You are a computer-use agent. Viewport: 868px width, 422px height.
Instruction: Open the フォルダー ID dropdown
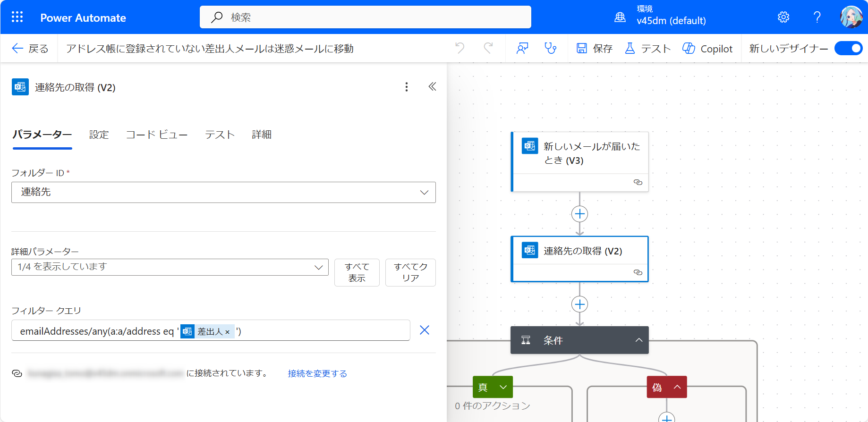click(223, 192)
